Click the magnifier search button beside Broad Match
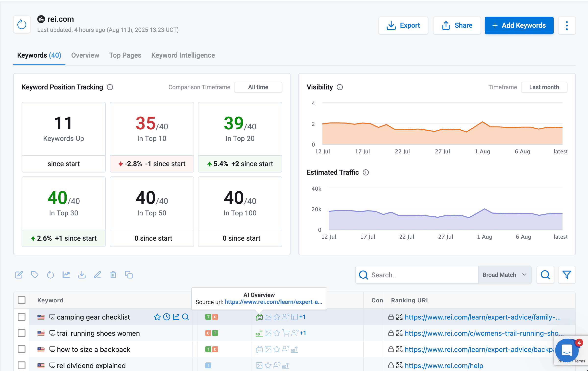The height and width of the screenshot is (371, 588). [545, 275]
